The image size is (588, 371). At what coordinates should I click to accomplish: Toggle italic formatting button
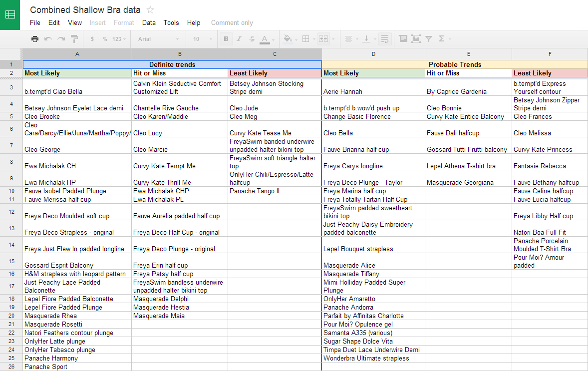(x=239, y=38)
